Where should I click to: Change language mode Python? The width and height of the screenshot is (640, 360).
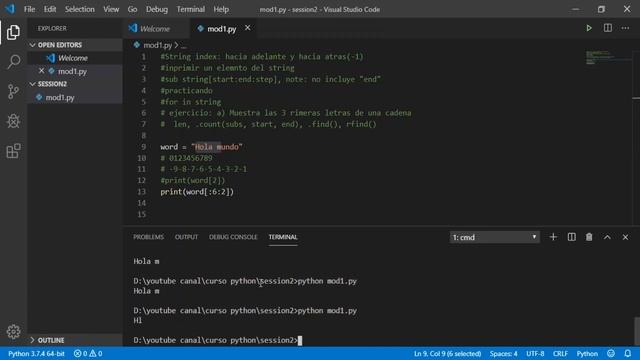tap(587, 353)
